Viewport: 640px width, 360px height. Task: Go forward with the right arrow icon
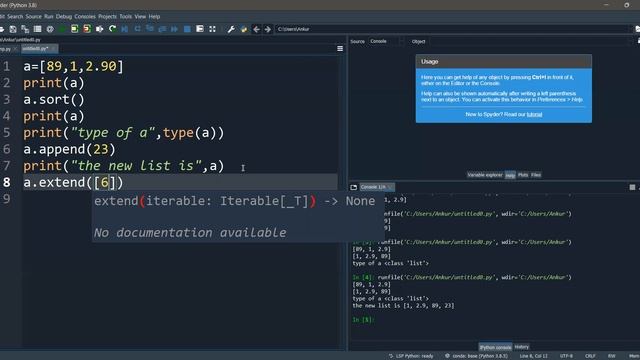(x=268, y=29)
